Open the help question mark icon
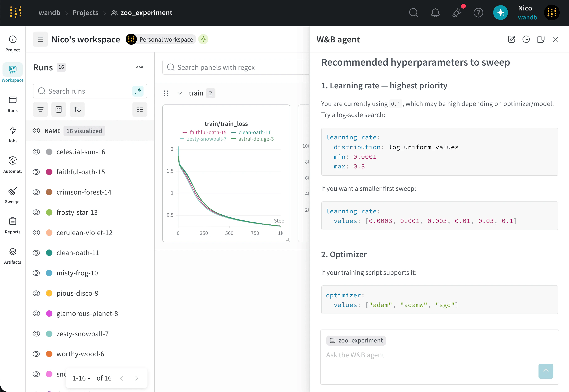569x392 pixels. pyautogui.click(x=478, y=13)
